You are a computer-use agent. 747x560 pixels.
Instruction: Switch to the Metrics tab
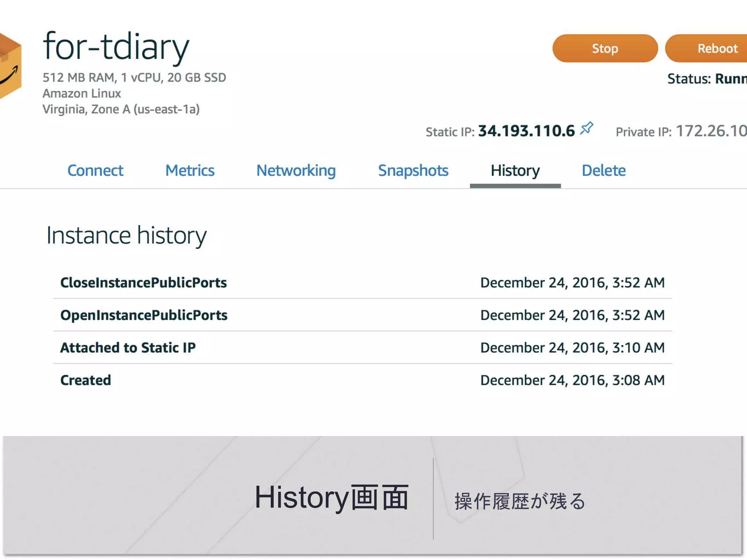pyautogui.click(x=190, y=170)
